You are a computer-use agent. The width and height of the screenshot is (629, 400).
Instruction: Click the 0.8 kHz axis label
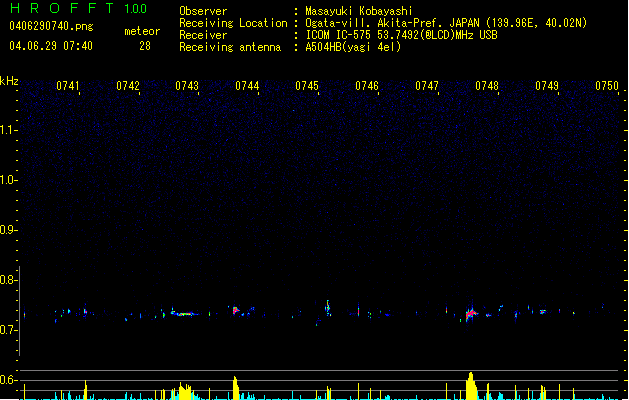[8, 280]
